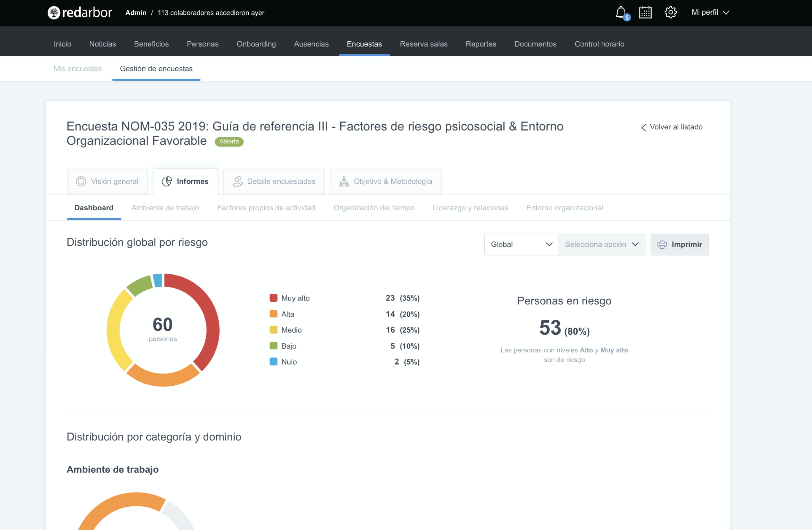This screenshot has height=530, width=812.
Task: Switch to Ambiente de trabajo tab
Action: 165,208
